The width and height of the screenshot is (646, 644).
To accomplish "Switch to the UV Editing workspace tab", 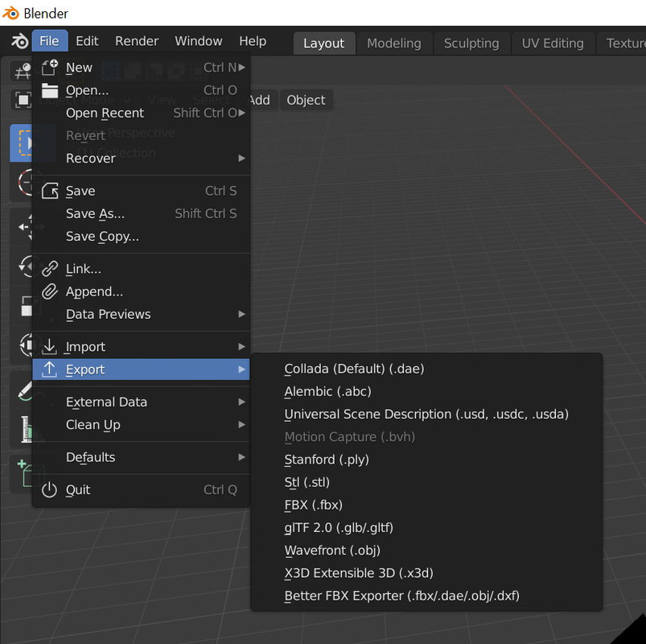I will (x=553, y=43).
